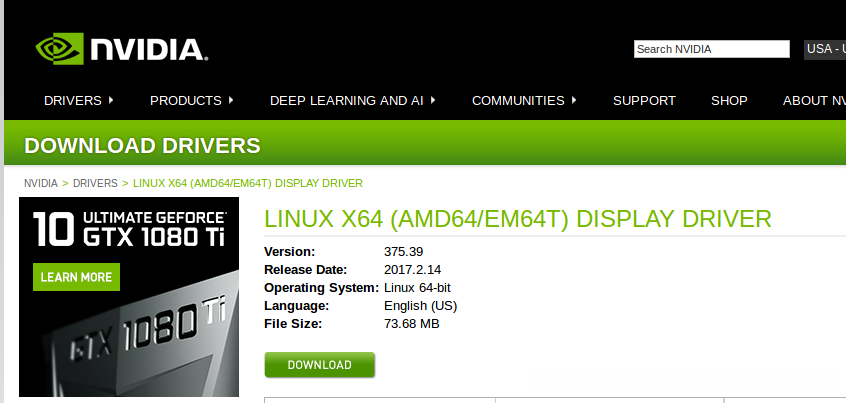The image size is (846, 403).
Task: Click the Release Date: label
Action: pos(305,270)
